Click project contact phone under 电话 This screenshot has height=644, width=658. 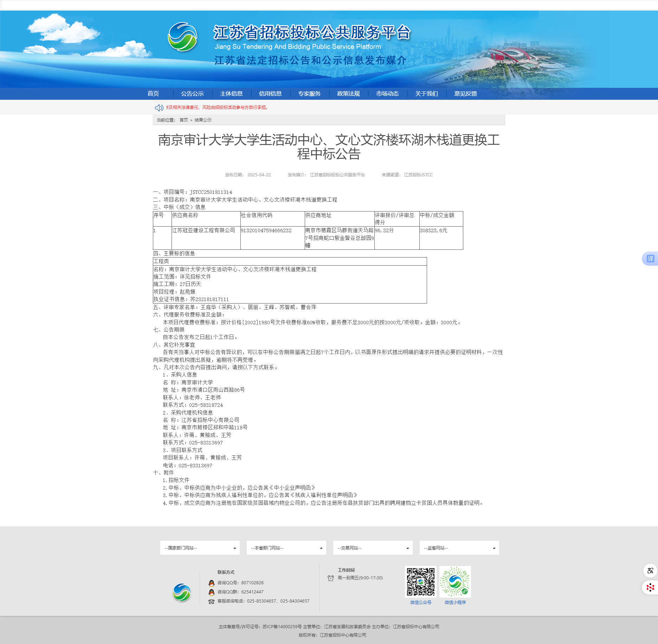click(x=195, y=466)
